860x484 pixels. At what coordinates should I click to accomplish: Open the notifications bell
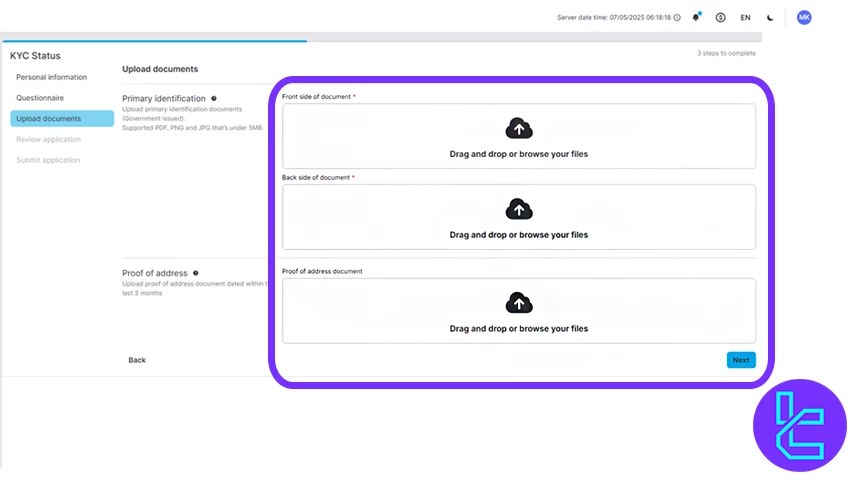(x=696, y=17)
